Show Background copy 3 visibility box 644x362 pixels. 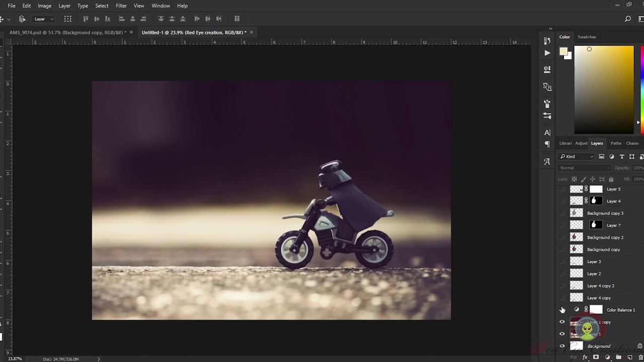(562, 213)
